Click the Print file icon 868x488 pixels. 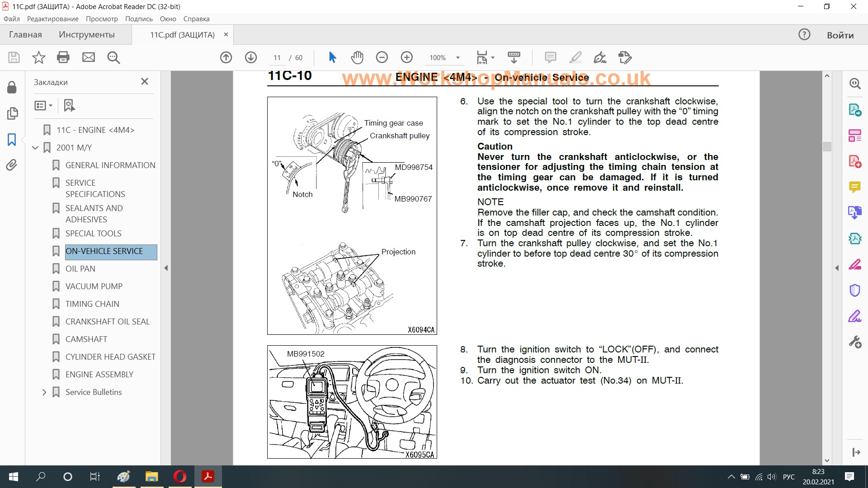[x=63, y=57]
